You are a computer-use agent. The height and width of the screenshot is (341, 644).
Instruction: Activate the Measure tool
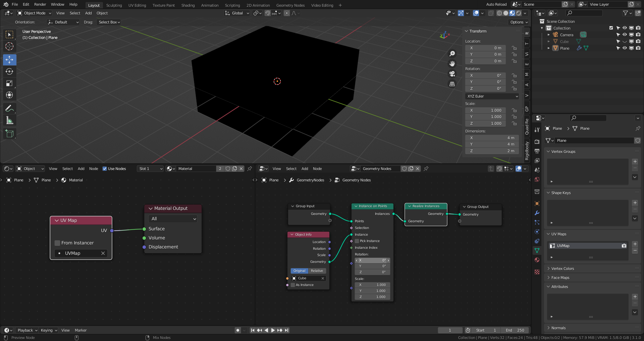tap(9, 120)
